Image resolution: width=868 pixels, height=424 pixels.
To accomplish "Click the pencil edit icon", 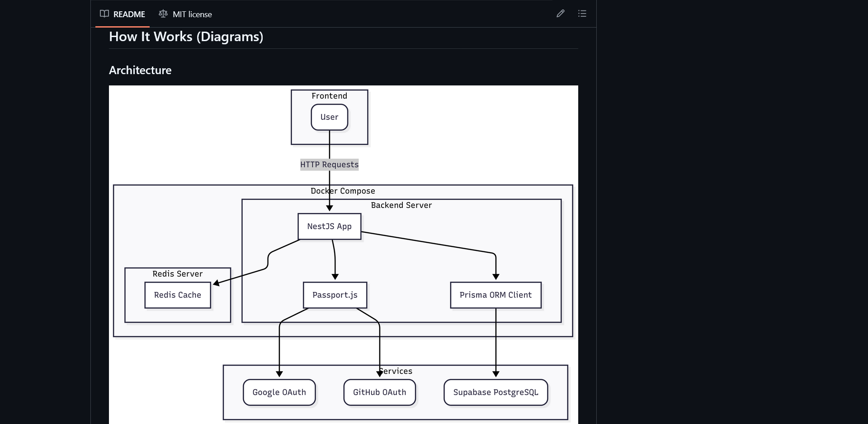I will [x=560, y=14].
